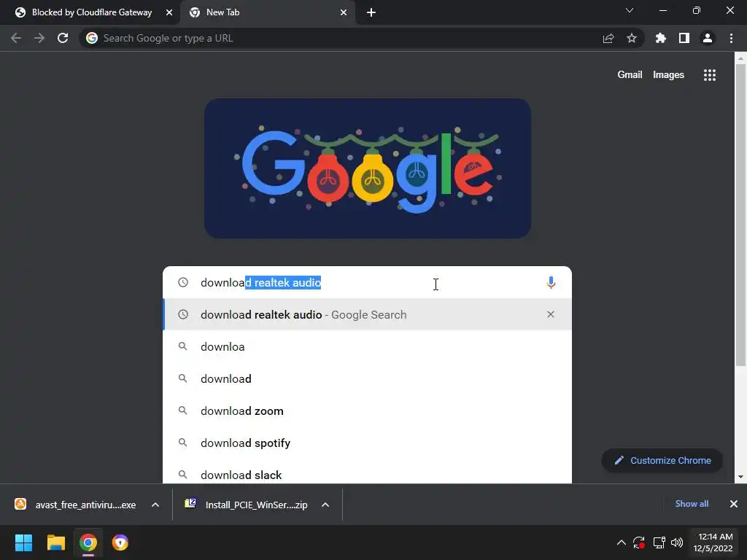Screen dimensions: 747x560
Task: Bookmark this tab with the star icon
Action: [632, 38]
